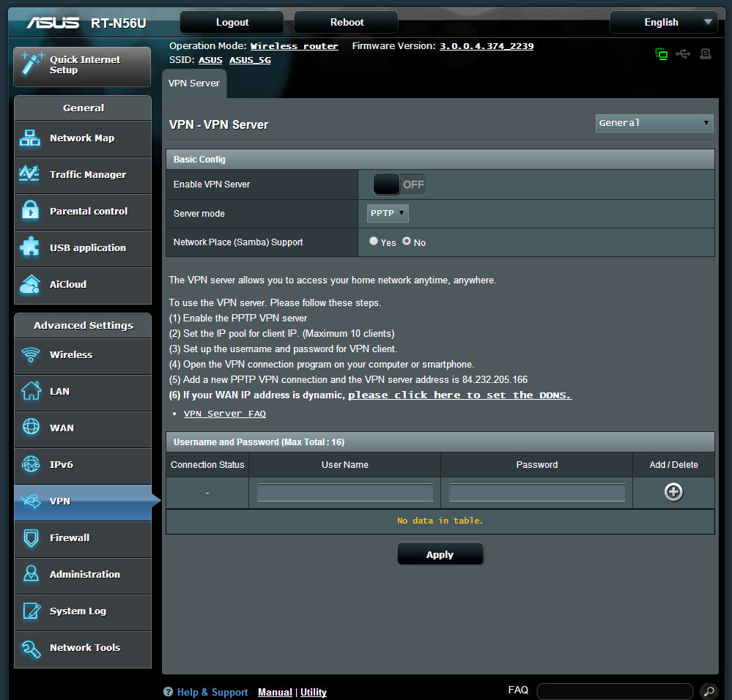Screen dimensions: 732x700
Task: Click the Quick Internet Setup wand icon
Action: [32, 64]
